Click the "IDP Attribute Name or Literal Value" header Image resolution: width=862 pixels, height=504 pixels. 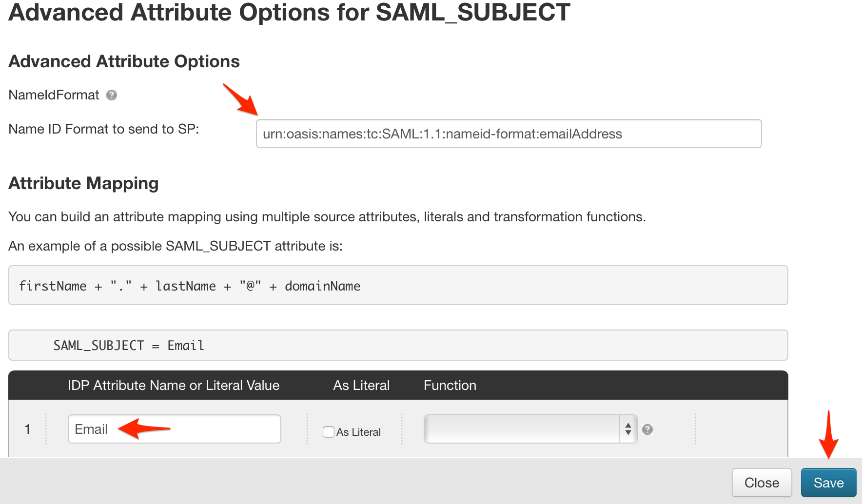pos(174,385)
